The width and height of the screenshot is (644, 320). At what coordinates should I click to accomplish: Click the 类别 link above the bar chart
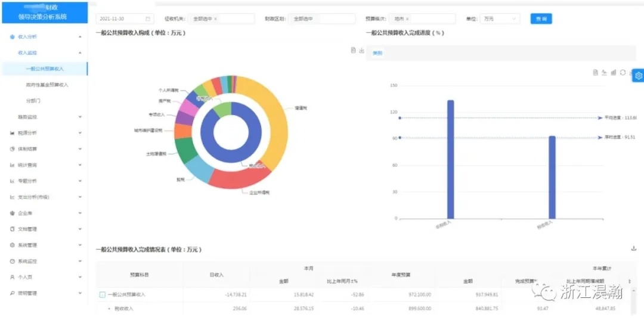click(x=377, y=53)
